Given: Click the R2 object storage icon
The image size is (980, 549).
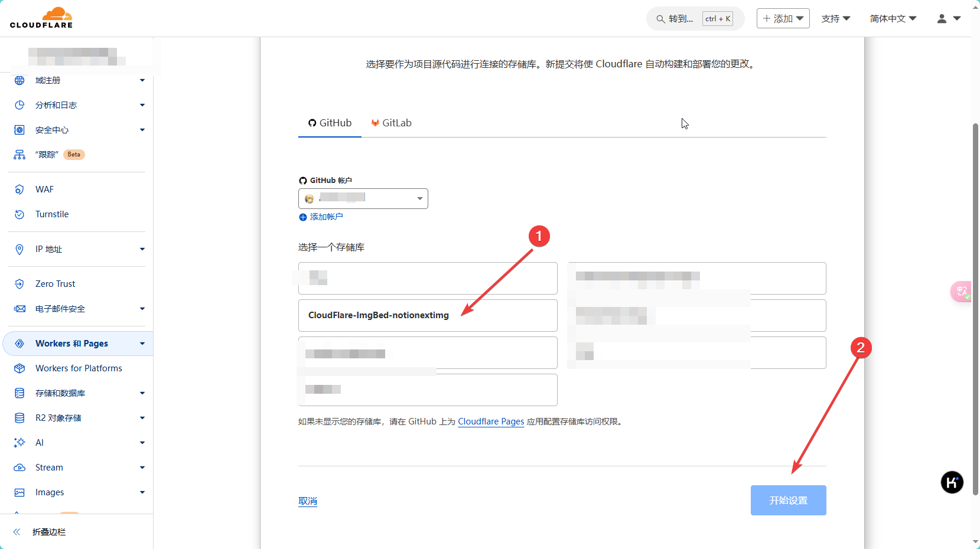Looking at the screenshot, I should point(19,418).
